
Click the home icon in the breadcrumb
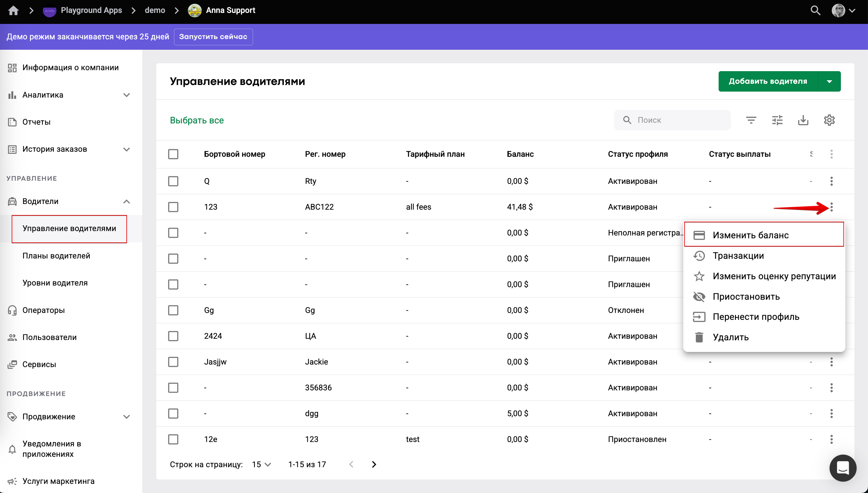pyautogui.click(x=13, y=10)
